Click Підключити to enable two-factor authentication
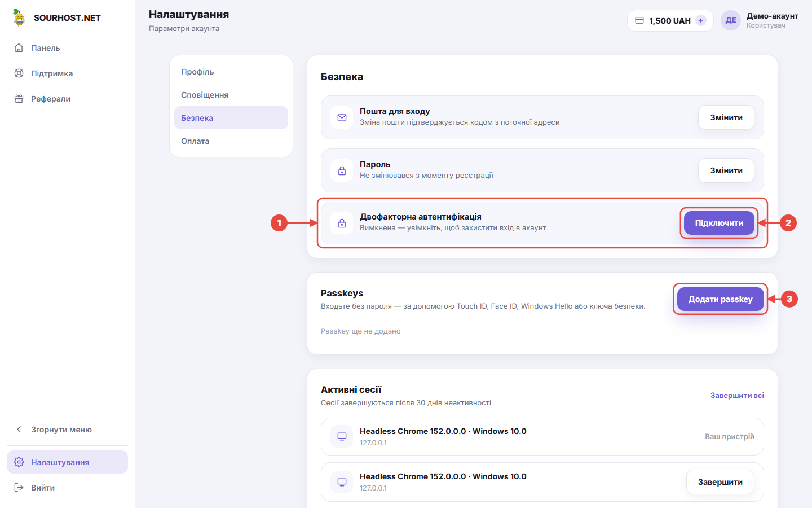The image size is (812, 508). pos(719,223)
